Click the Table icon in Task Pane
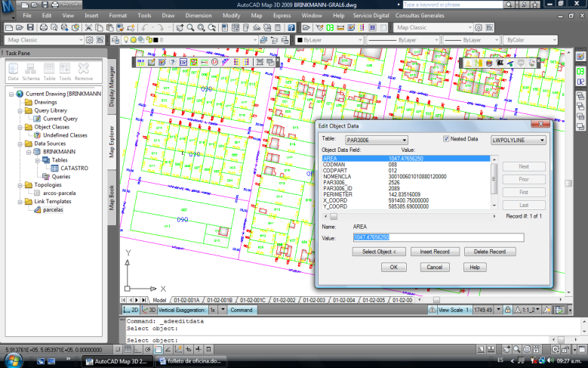 coord(49,72)
